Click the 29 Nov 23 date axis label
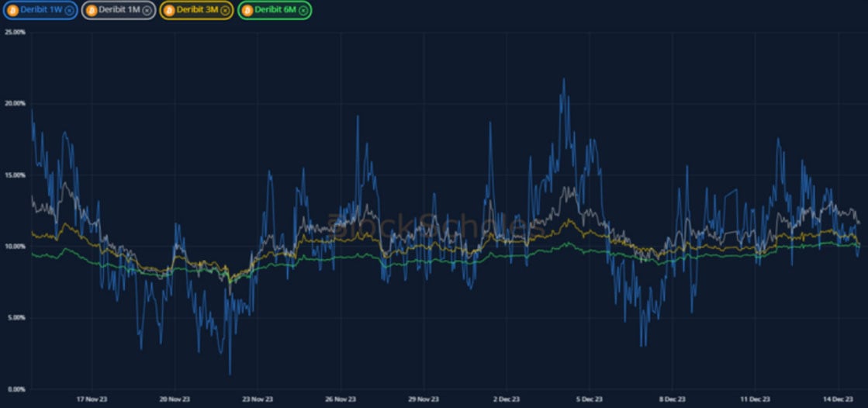The width and height of the screenshot is (868, 408). [x=424, y=399]
